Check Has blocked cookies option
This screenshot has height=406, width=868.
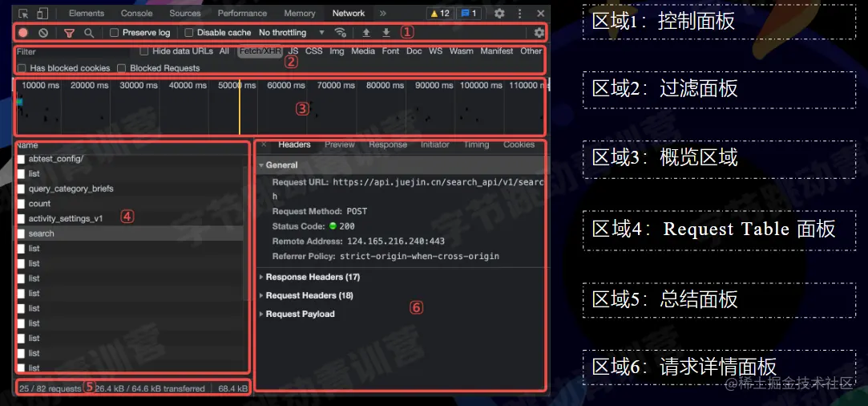coord(22,68)
